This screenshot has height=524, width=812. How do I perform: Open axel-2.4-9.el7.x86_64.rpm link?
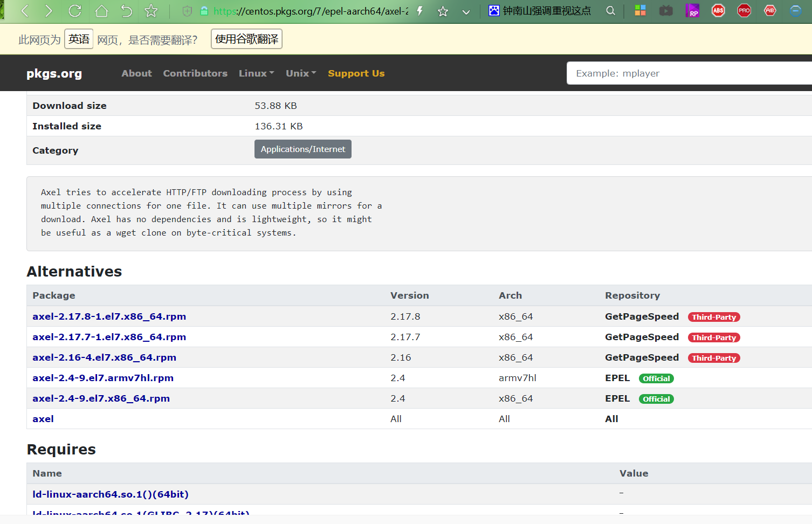point(101,398)
